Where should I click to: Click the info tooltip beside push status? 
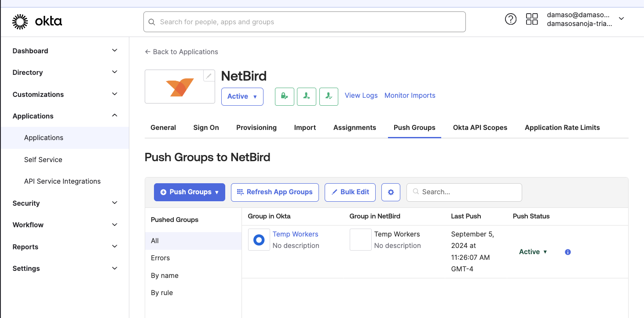pyautogui.click(x=567, y=251)
